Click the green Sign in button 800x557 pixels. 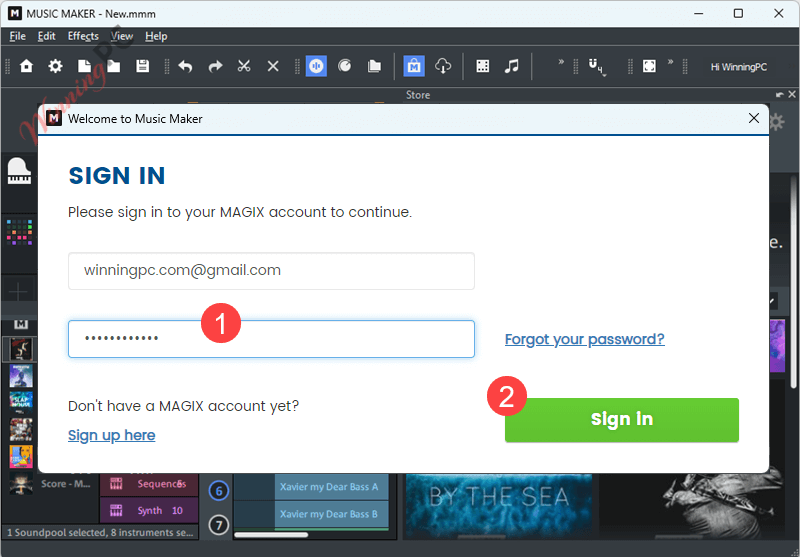click(622, 420)
